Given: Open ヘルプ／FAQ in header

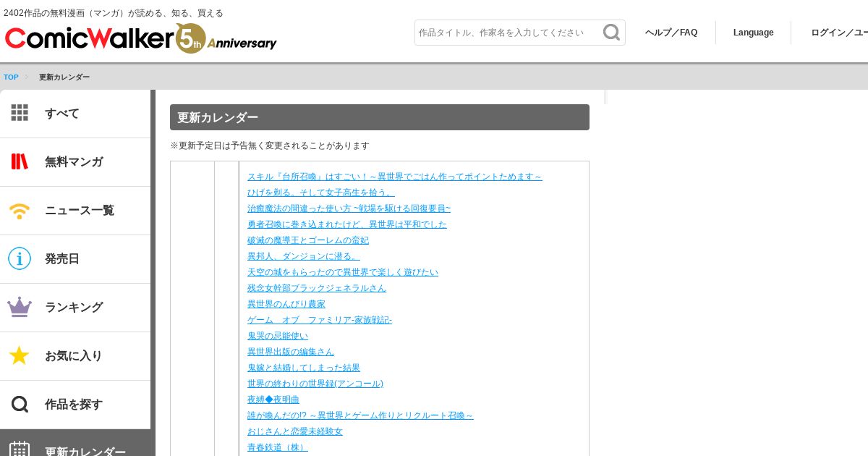Looking at the screenshot, I should (671, 33).
